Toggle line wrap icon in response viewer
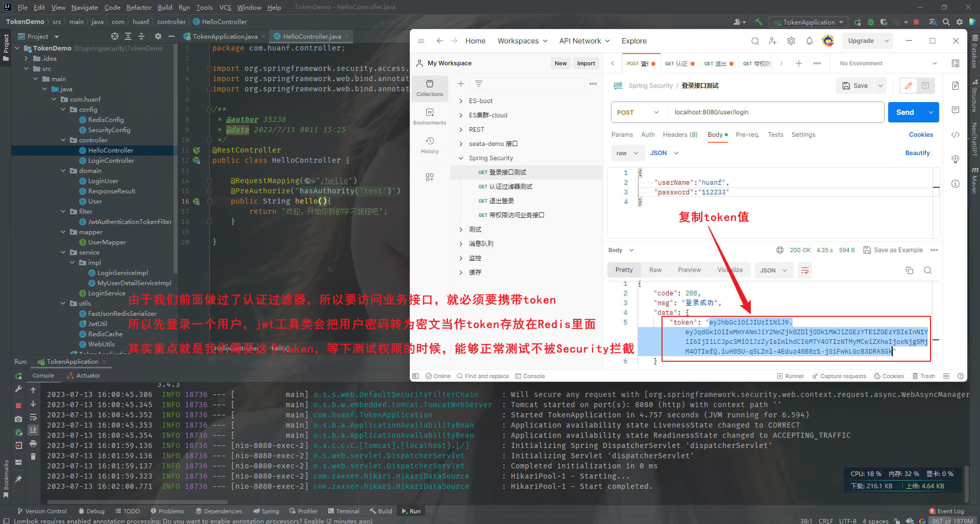The height and width of the screenshot is (524, 980). tap(805, 270)
